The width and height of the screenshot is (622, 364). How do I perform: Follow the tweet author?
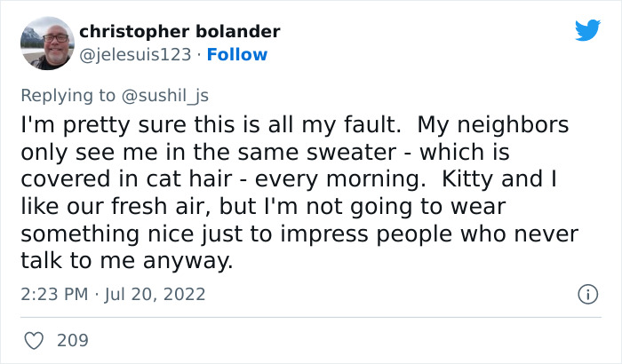[237, 55]
